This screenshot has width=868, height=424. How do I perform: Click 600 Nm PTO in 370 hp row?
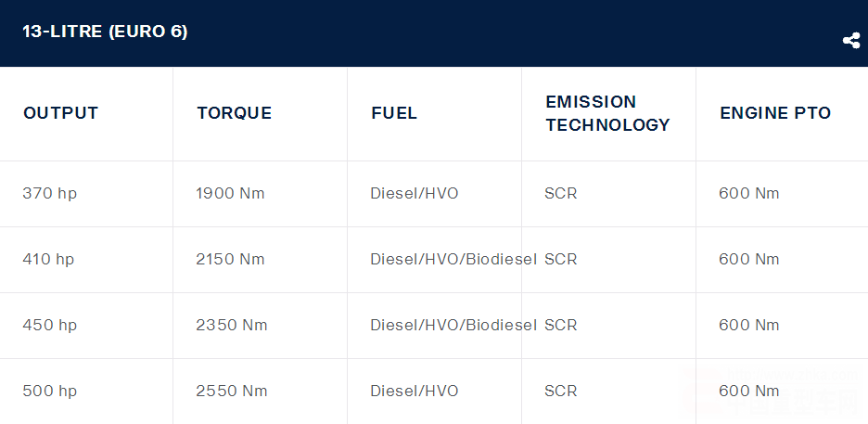coord(749,194)
